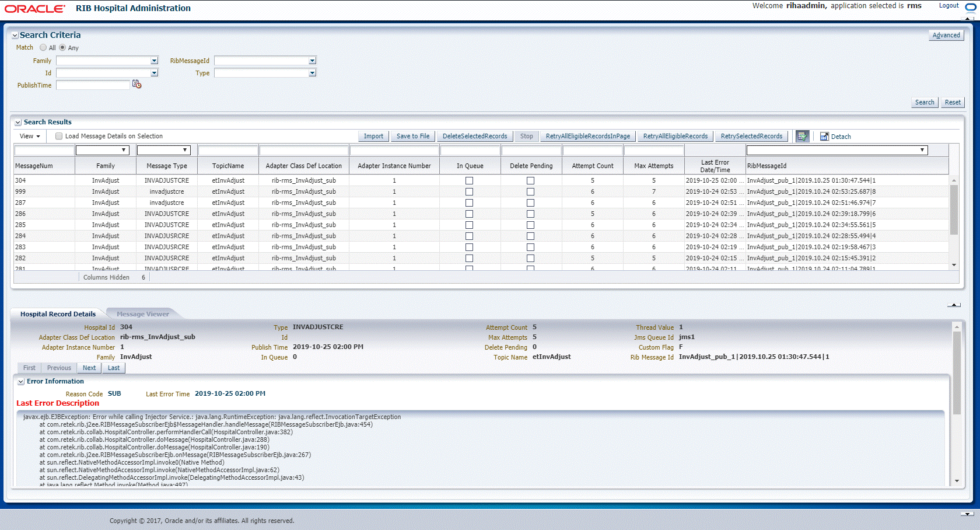Screen dimensions: 980x530
Task: Open the View menu
Action: pos(30,136)
